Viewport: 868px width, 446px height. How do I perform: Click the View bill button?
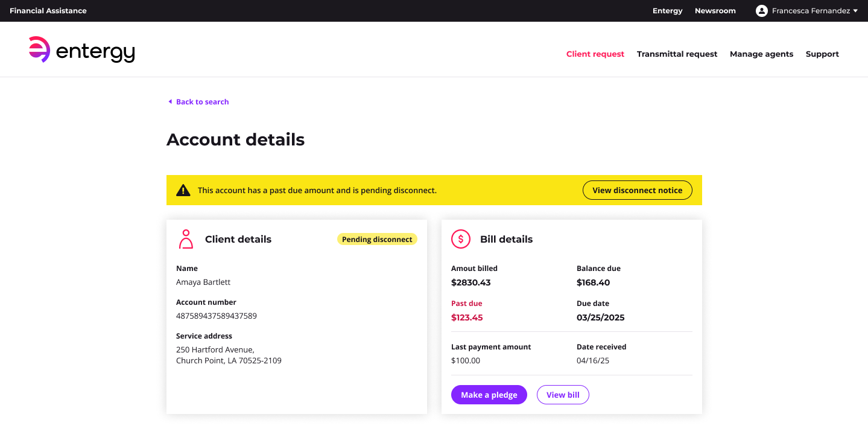pyautogui.click(x=563, y=395)
